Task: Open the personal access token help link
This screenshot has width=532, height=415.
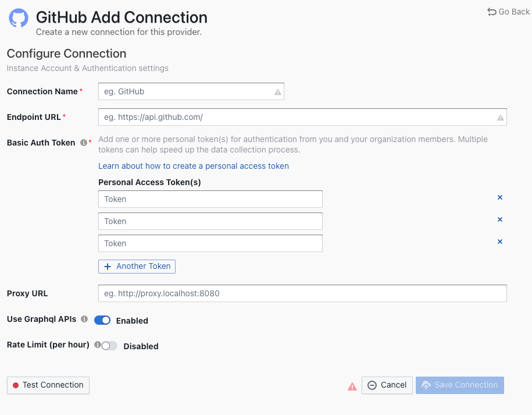Action: click(193, 166)
